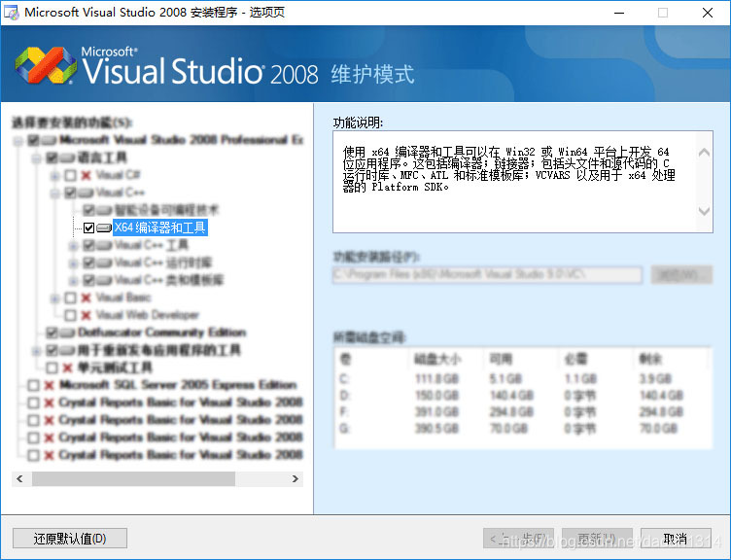The image size is (731, 560).
Task: Click the 取消 button
Action: coord(676,539)
